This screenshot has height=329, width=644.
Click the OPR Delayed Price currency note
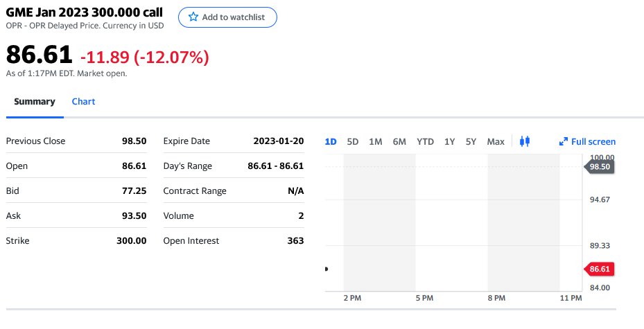(85, 26)
